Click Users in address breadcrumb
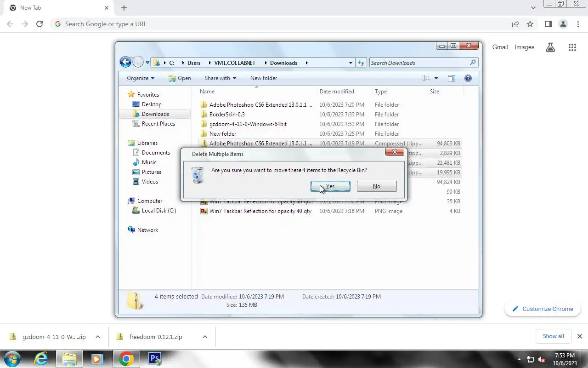 pos(194,63)
